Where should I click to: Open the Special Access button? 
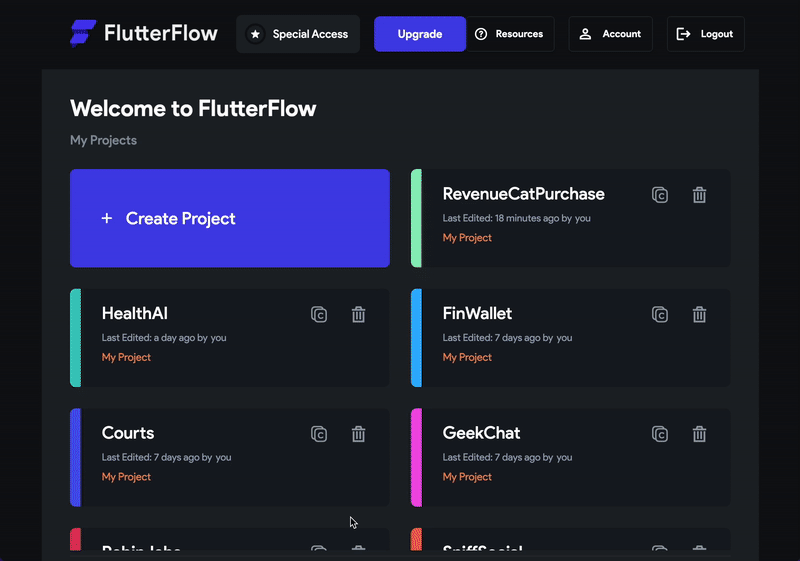tap(298, 34)
